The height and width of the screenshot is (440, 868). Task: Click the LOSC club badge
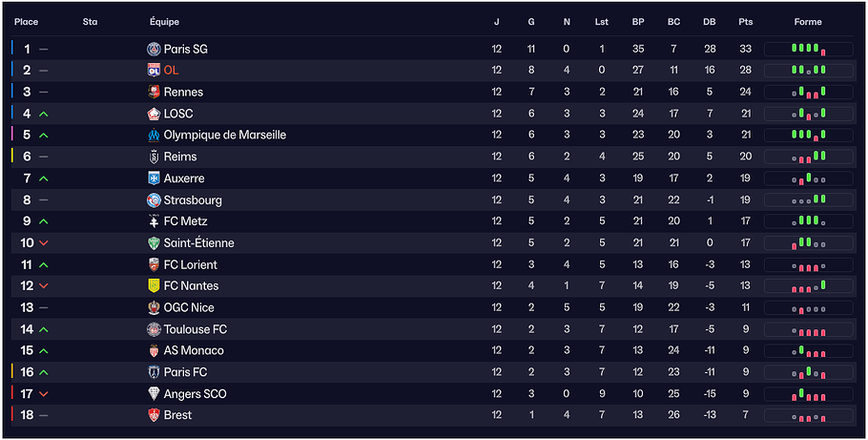point(155,114)
